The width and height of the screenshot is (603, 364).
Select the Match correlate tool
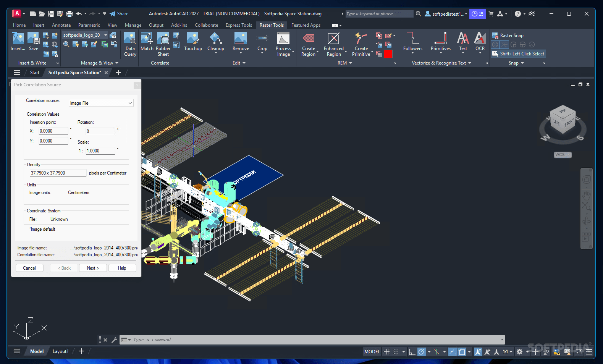point(147,41)
